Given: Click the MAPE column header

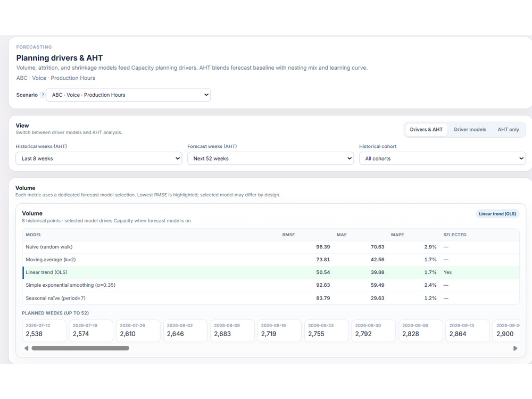Looking at the screenshot, I should 397,235.
